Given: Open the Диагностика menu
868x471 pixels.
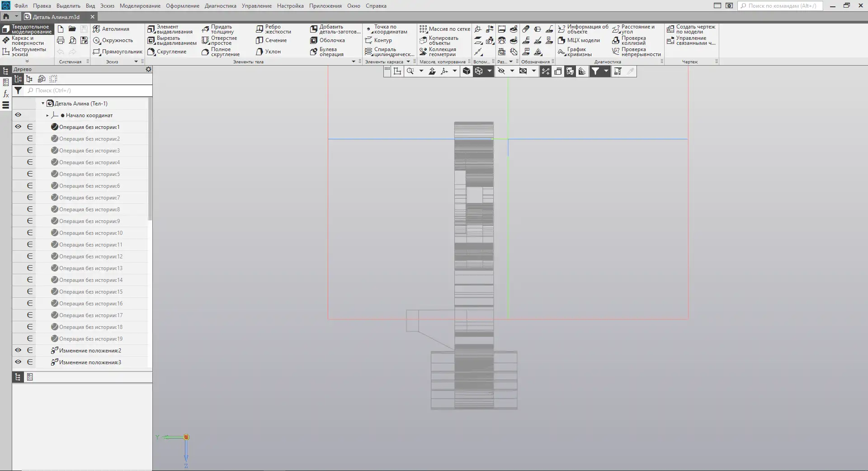Looking at the screenshot, I should [220, 6].
